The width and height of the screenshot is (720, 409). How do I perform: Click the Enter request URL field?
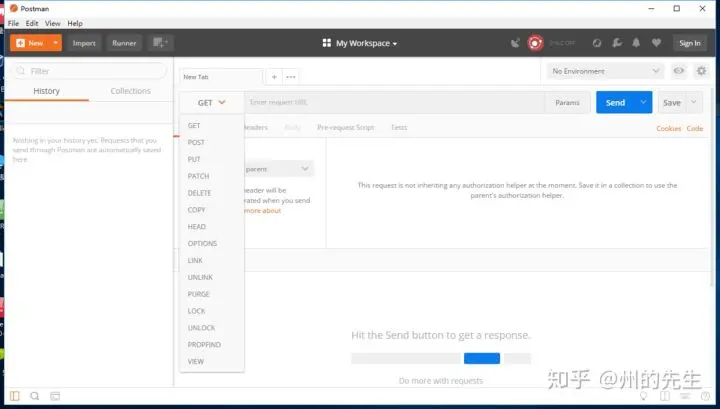click(x=395, y=102)
